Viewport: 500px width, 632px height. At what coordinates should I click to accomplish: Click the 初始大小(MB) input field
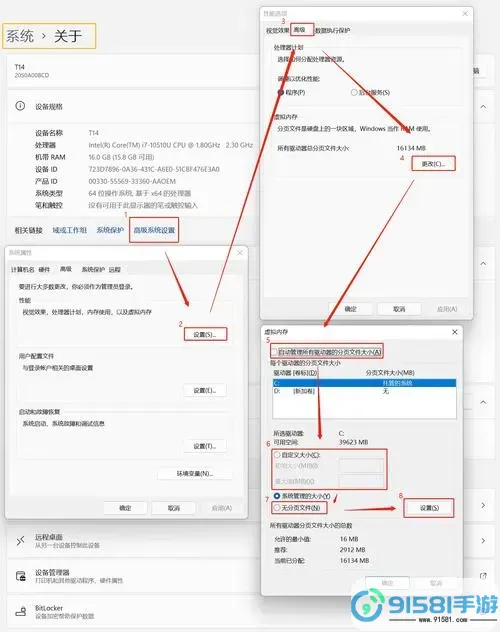361,466
